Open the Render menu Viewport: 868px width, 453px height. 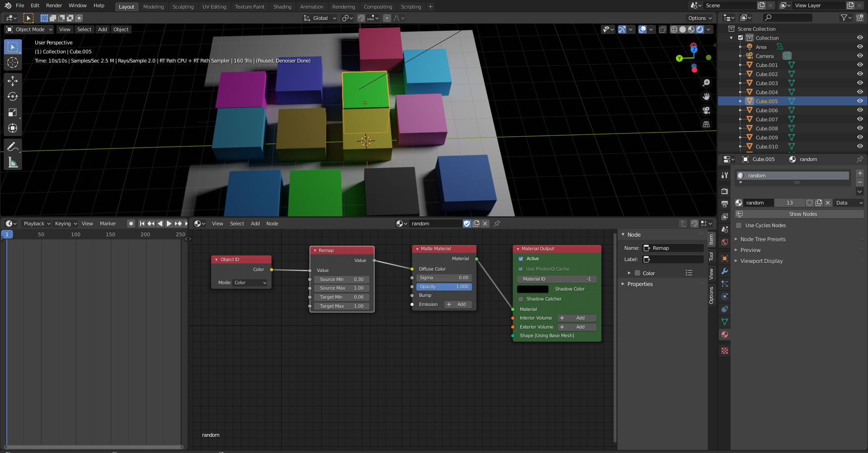(54, 5)
